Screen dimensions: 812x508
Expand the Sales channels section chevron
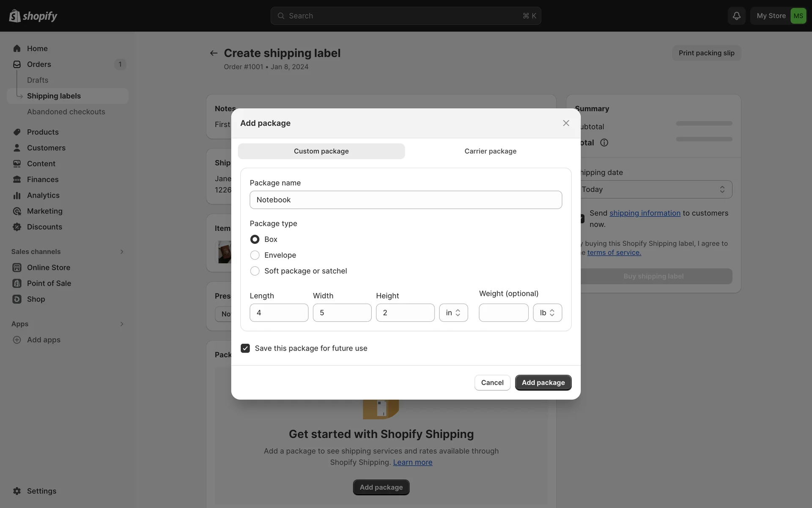point(122,252)
